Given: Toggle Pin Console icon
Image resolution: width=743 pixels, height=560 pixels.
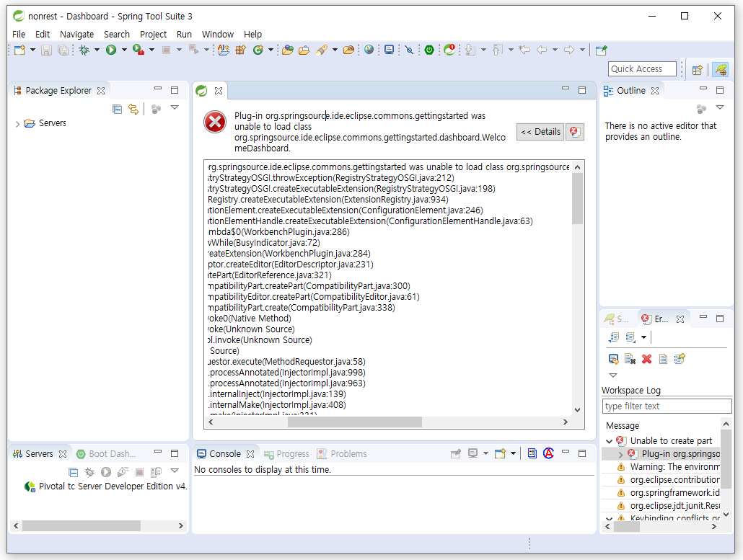Looking at the screenshot, I should pos(456,453).
